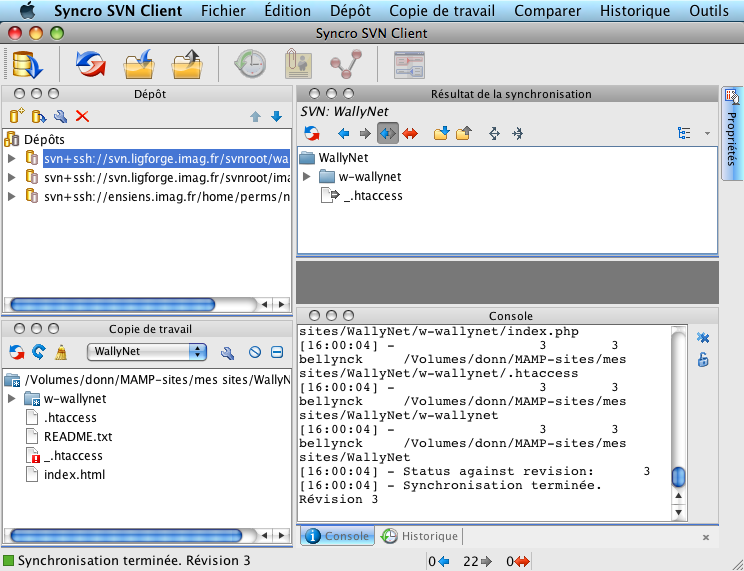Click commit-all icon in synchronisation toolbar
This screenshot has height=571, width=744.
(464, 133)
